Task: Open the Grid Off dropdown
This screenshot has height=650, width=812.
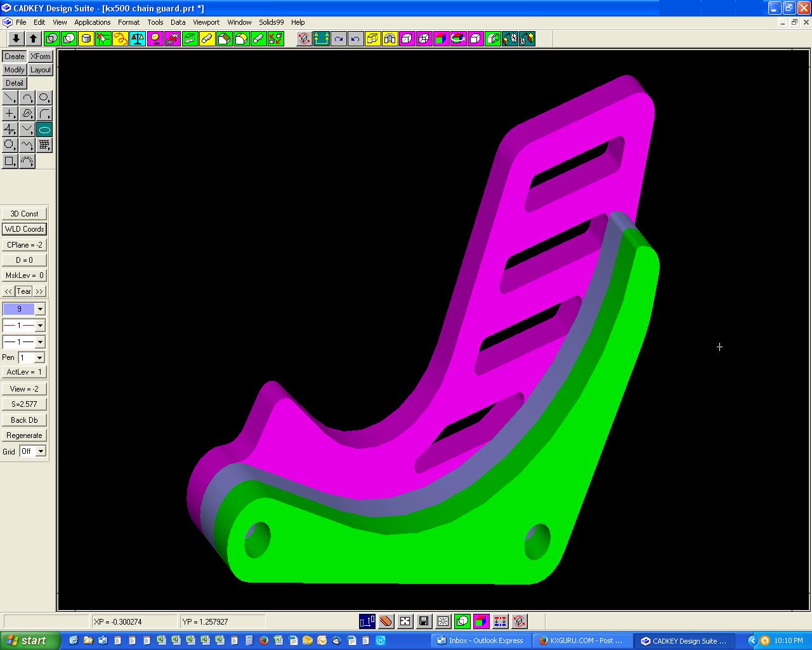Action: (x=41, y=451)
